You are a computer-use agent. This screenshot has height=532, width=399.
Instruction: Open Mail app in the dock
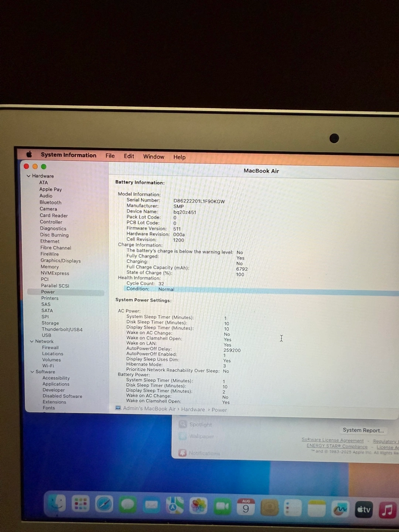click(x=151, y=505)
